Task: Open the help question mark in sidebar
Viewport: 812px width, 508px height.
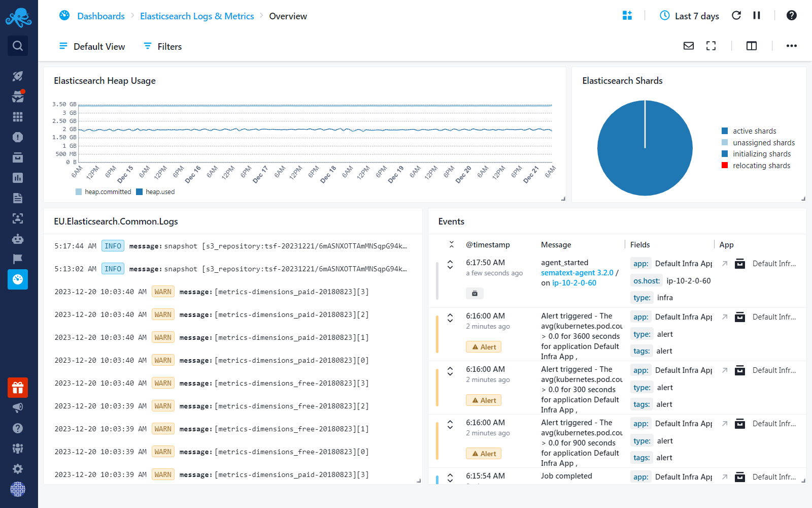Action: pos(18,428)
